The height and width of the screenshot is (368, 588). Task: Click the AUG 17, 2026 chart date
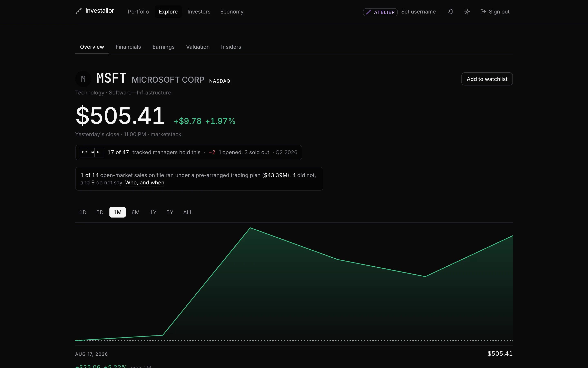coord(91,354)
